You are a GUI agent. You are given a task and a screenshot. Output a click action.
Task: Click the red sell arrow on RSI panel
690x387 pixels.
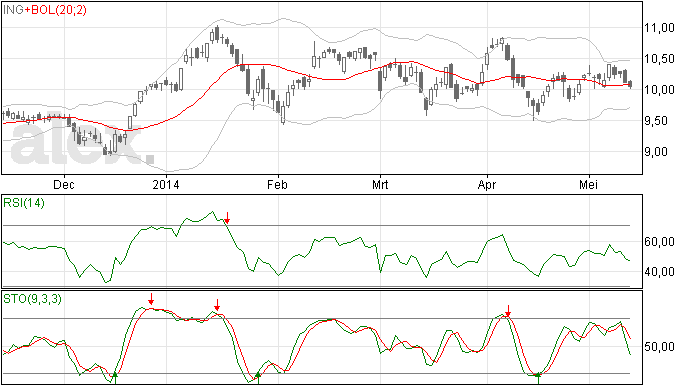pyautogui.click(x=227, y=217)
